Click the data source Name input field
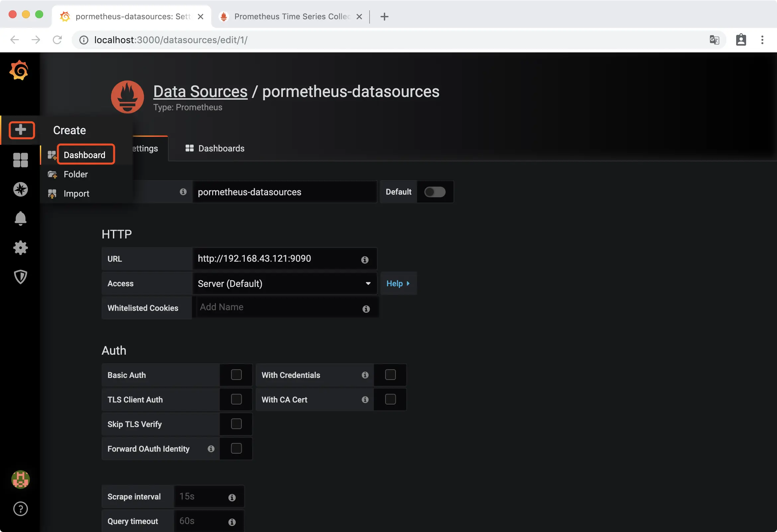The image size is (777, 532). [x=285, y=192]
